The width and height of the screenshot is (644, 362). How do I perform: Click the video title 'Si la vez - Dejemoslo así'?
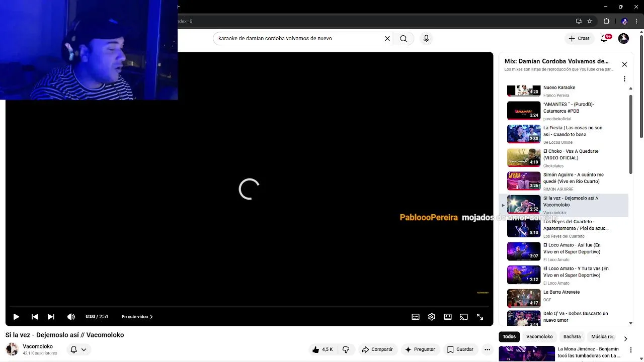[x=64, y=335]
